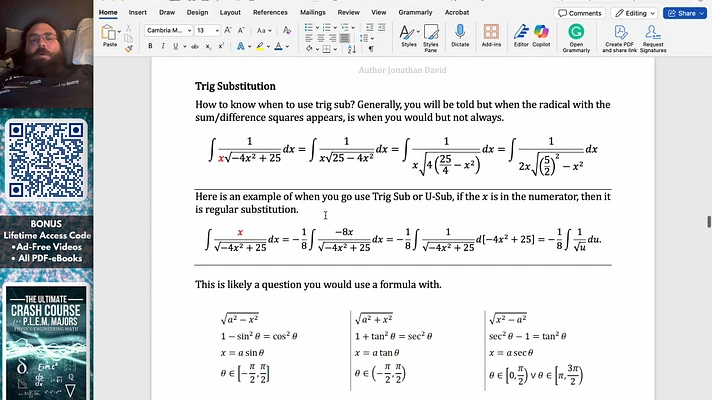Image resolution: width=712 pixels, height=400 pixels.
Task: Toggle Underline formatting
Action: click(x=175, y=46)
